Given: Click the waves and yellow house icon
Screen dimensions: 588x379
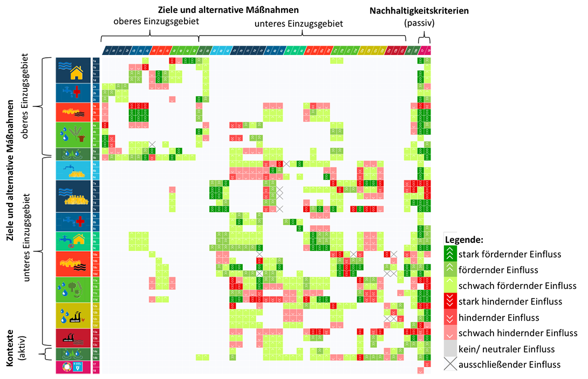Looking at the screenshot, I should (x=70, y=70).
